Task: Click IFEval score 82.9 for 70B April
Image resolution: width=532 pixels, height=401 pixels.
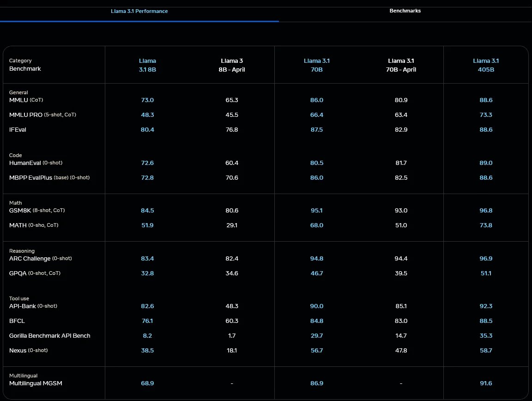Action: click(x=401, y=130)
